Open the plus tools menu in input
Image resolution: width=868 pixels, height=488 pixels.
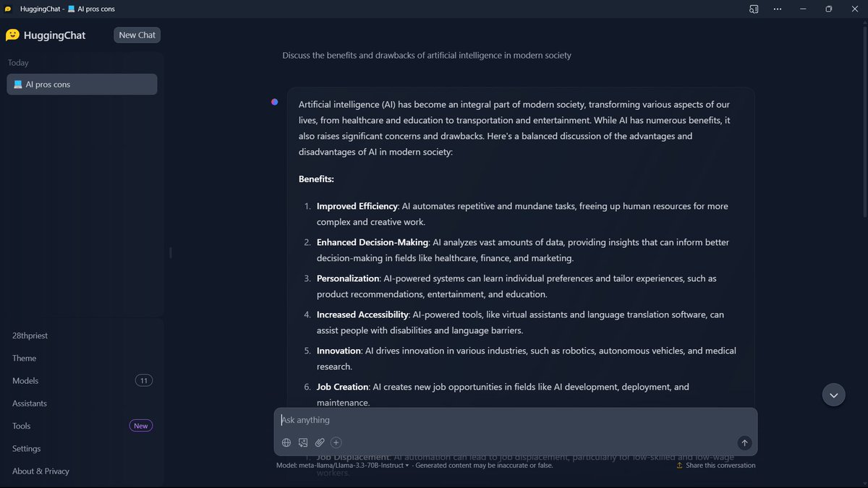336,442
